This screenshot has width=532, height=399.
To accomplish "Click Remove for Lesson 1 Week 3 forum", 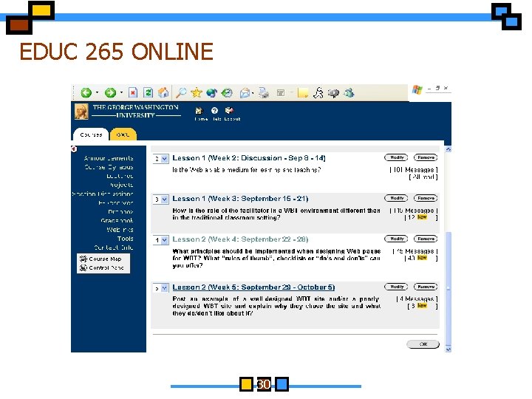I will [426, 198].
